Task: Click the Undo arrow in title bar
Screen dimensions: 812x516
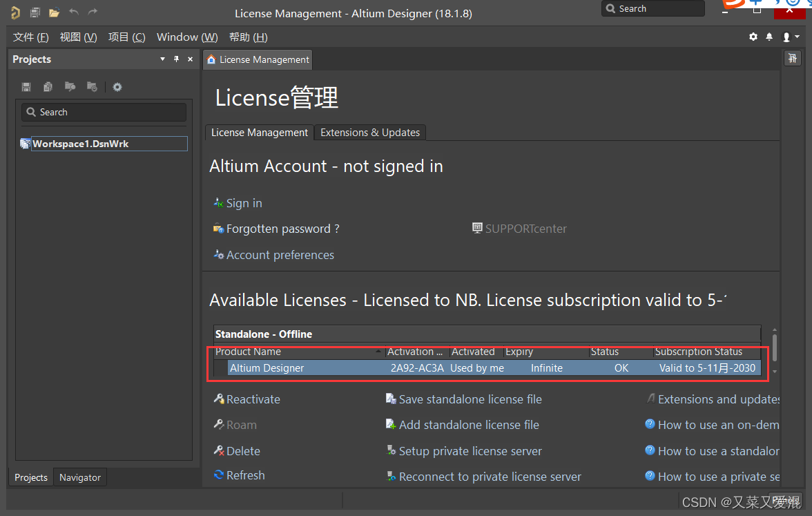Action: click(x=74, y=12)
